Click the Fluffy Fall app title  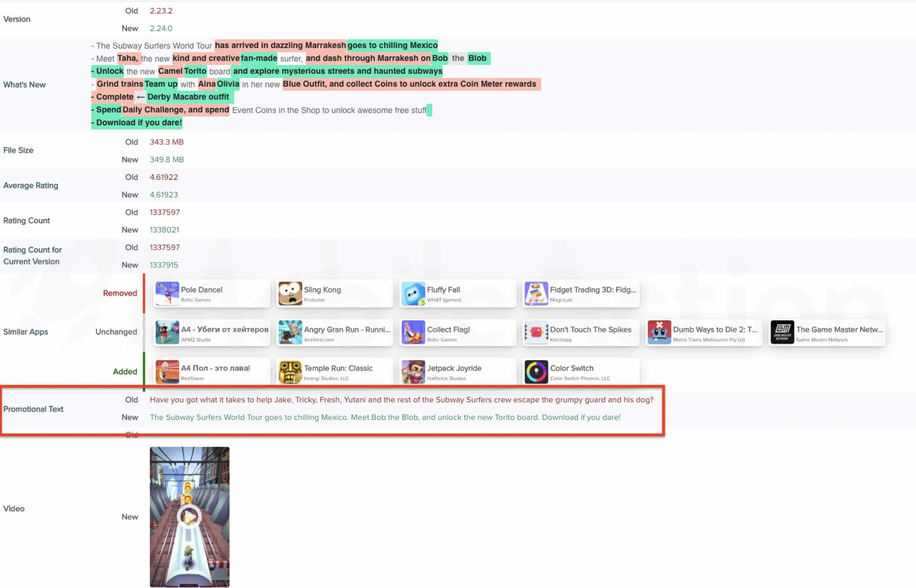[443, 290]
